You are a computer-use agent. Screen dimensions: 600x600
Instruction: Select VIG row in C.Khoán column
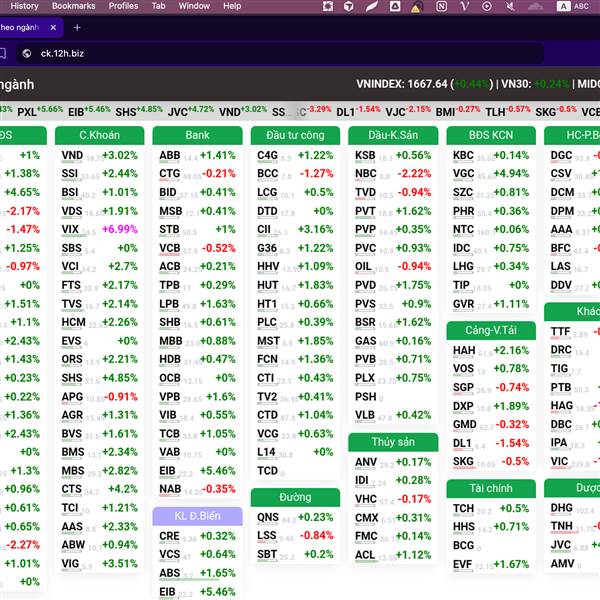(99, 564)
